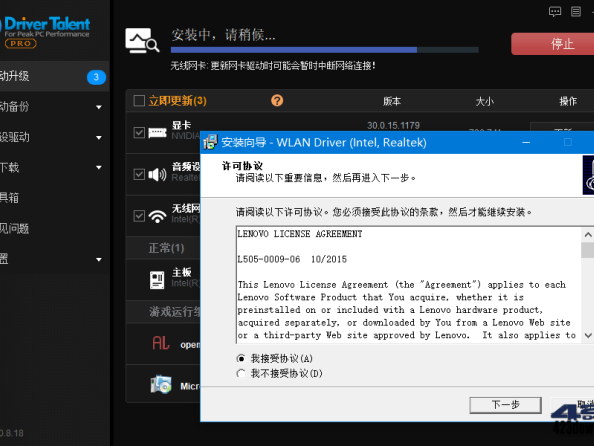Click the orange question mark help icon
Viewport: 594px width, 446px height.
[277, 100]
